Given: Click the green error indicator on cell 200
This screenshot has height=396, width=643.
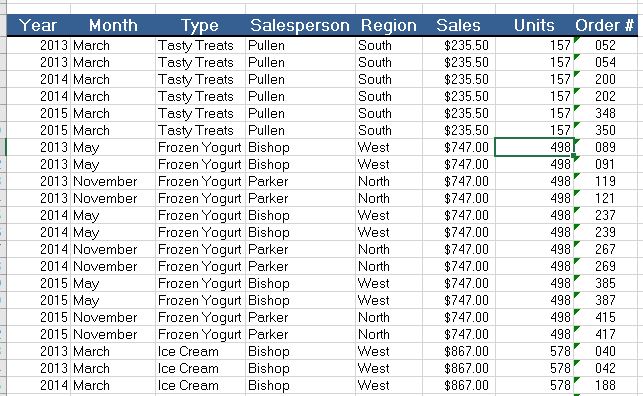Looking at the screenshot, I should tap(577, 73).
